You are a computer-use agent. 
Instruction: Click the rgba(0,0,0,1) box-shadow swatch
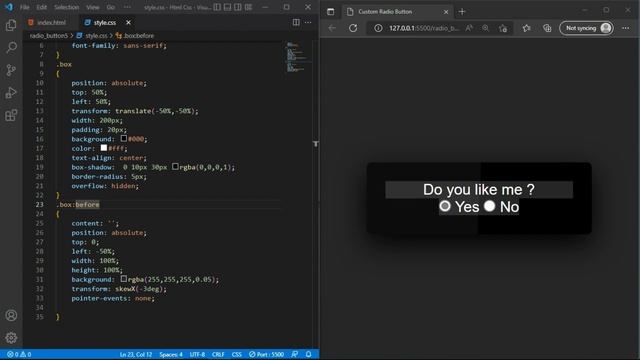point(175,167)
